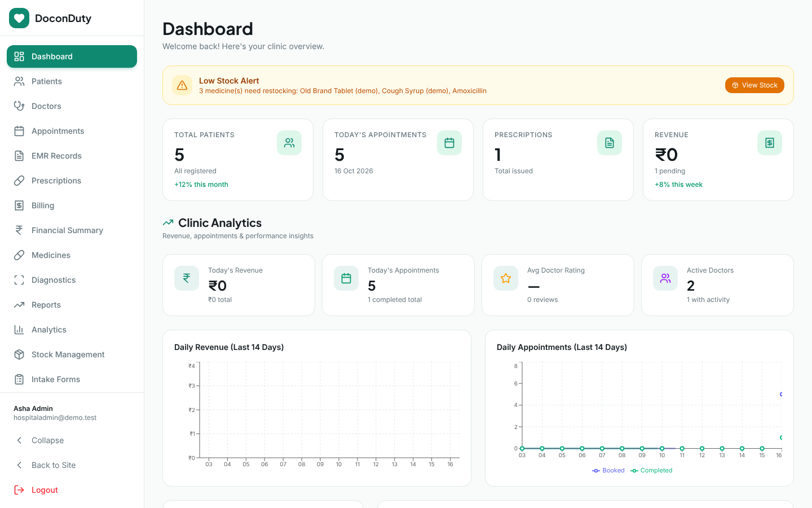Click the '+12% this month' text
Viewport: 812px width, 508px height.
pos(201,185)
